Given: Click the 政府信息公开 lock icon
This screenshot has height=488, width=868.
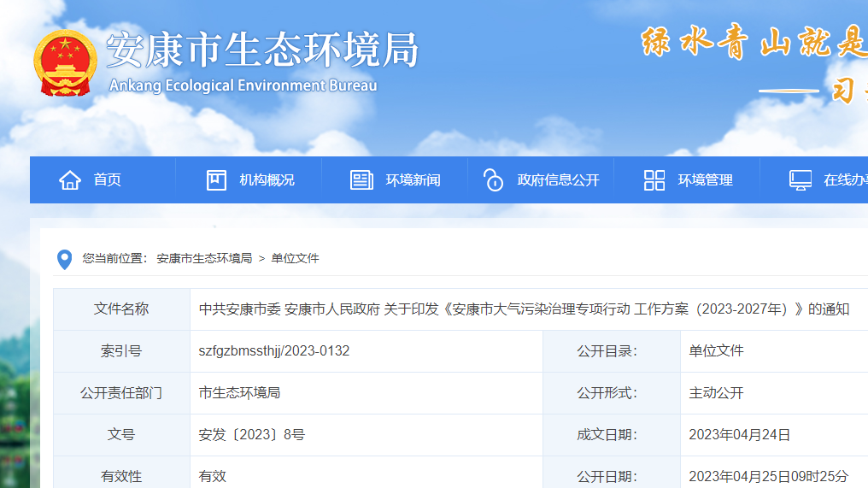Looking at the screenshot, I should click(493, 180).
